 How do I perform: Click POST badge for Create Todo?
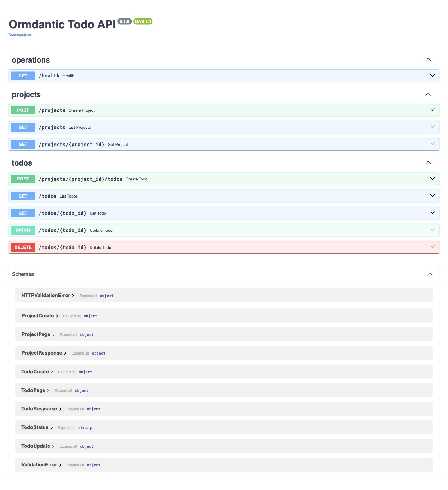pos(23,179)
